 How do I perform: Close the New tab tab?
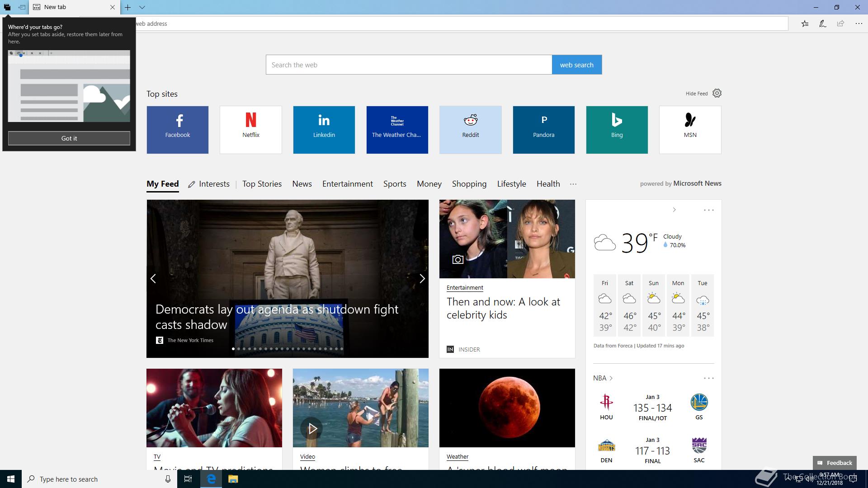pos(113,7)
